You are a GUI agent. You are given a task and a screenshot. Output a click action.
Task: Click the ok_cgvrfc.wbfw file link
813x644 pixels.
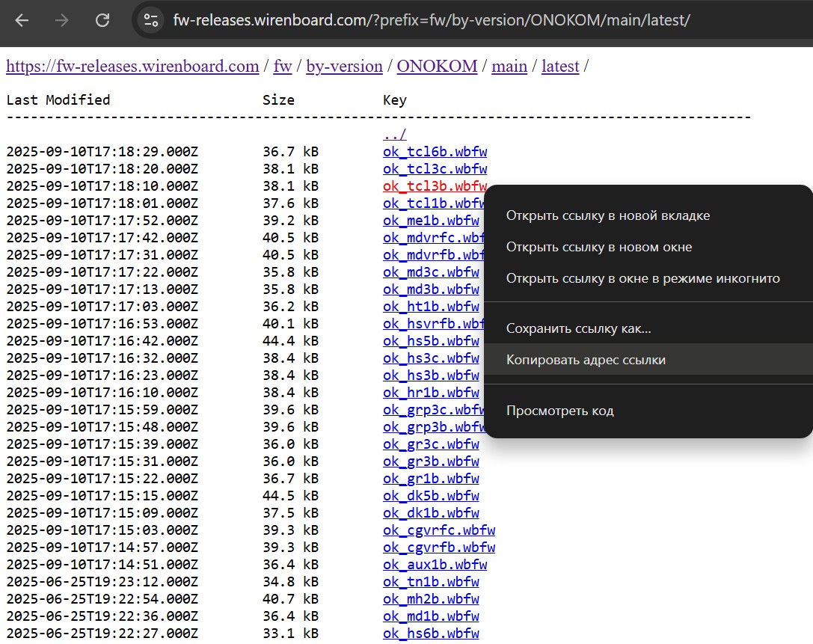[x=438, y=530]
